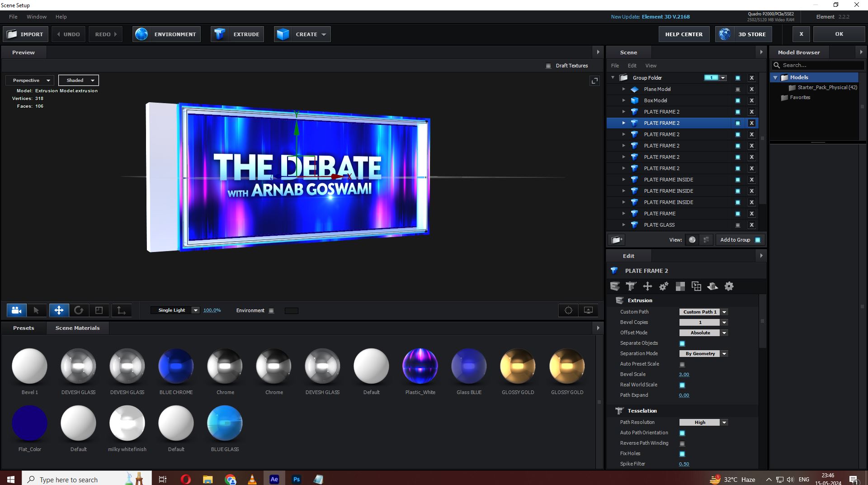Switch Scene view to particle mode
868x485 pixels.
pos(706,240)
